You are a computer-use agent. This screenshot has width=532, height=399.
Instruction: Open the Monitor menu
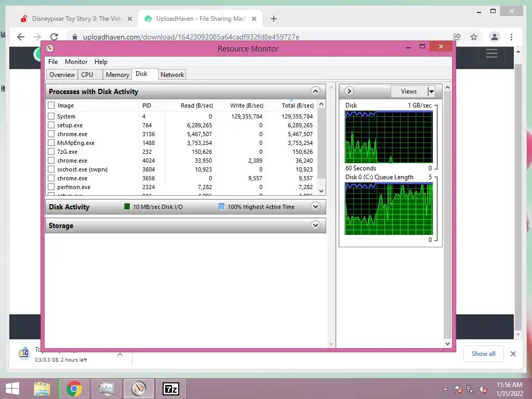(76, 62)
